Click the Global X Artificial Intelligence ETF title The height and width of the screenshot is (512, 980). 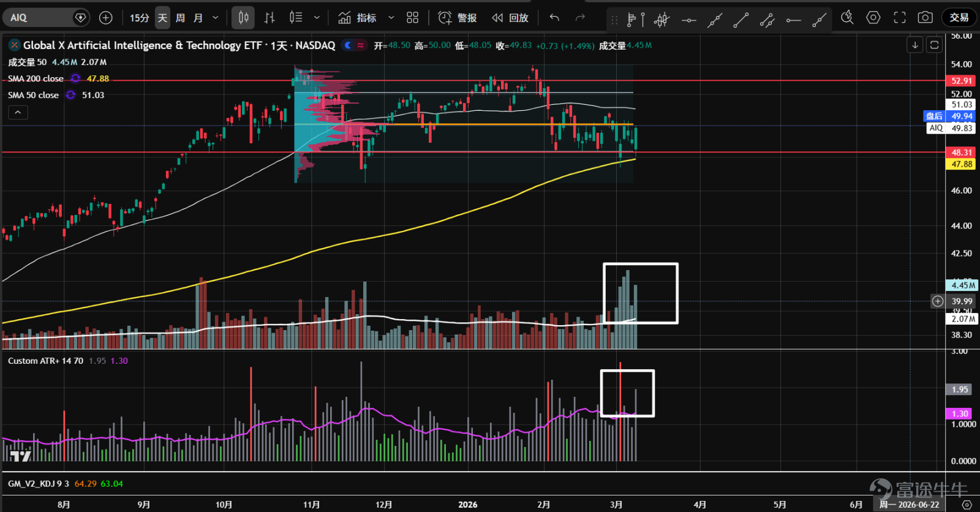(179, 45)
